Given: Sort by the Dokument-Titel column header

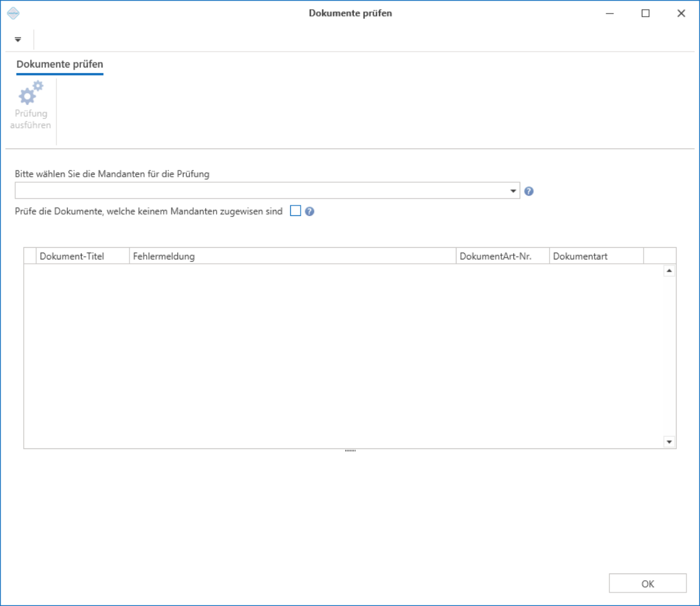Looking at the screenshot, I should pyautogui.click(x=83, y=256).
